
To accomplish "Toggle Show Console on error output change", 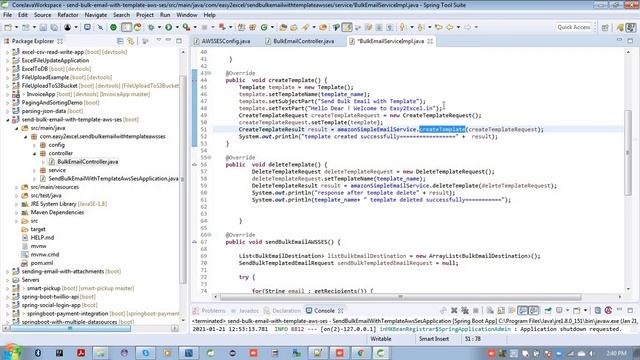I will [533, 311].
